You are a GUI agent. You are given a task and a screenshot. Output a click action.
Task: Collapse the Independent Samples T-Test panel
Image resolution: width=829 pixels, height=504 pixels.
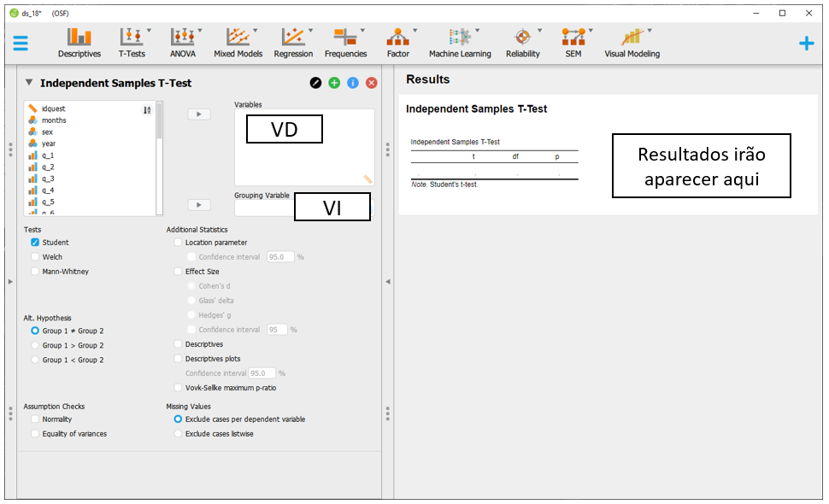tap(29, 83)
